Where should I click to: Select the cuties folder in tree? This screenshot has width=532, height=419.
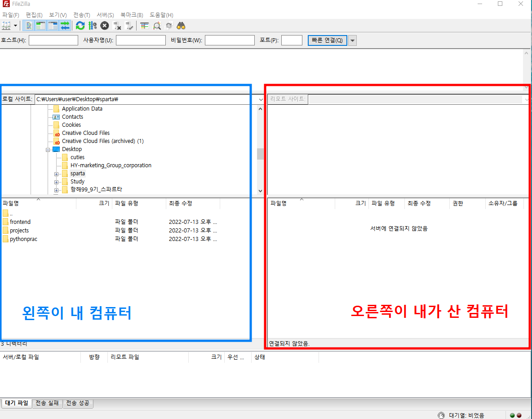[x=77, y=157]
